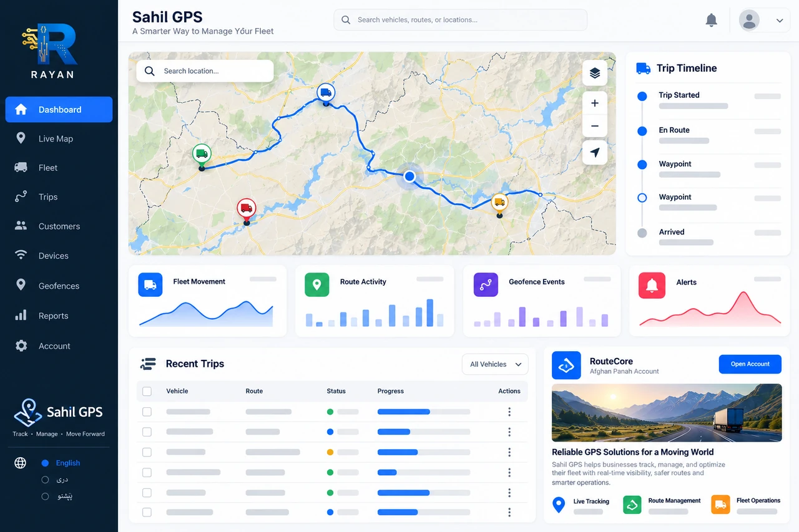Open the Route Activity card icon
799x532 pixels.
316,284
